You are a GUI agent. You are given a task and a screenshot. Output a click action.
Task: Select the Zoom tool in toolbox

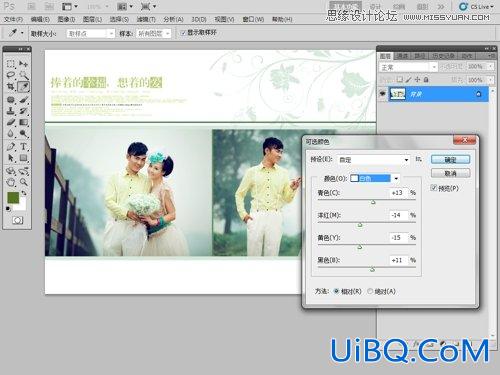pyautogui.click(x=23, y=182)
